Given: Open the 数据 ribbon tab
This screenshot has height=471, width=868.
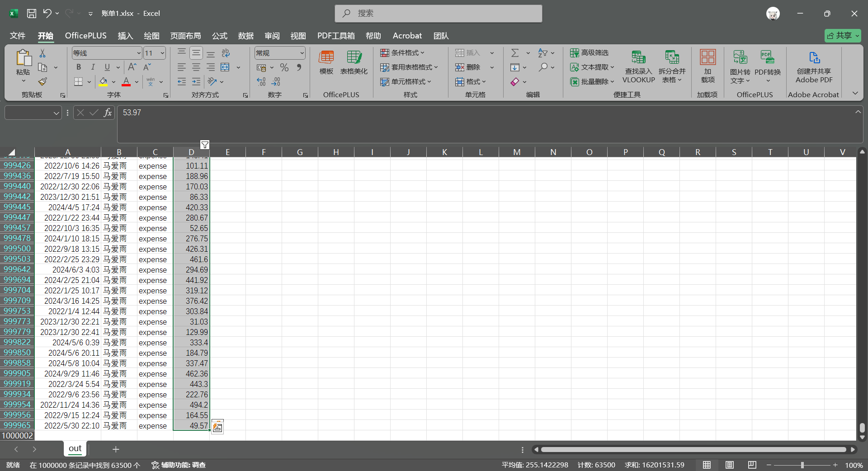Looking at the screenshot, I should tap(246, 36).
